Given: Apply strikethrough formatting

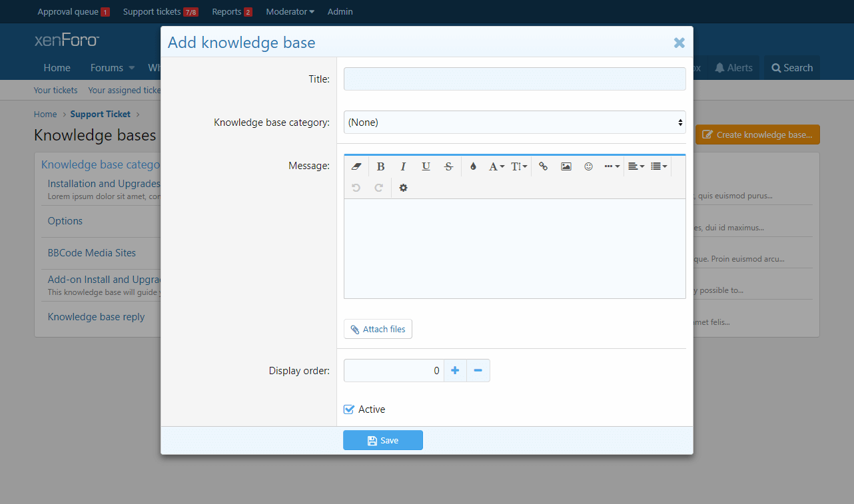Looking at the screenshot, I should 448,166.
